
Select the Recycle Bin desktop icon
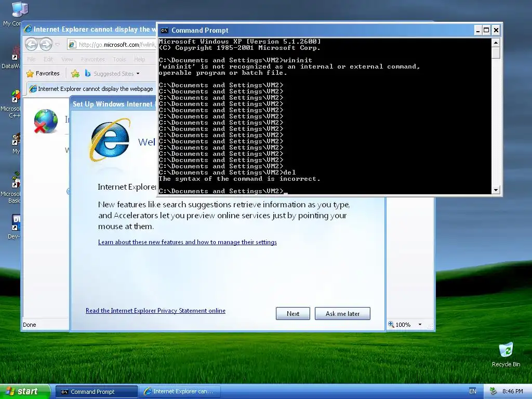506,354
